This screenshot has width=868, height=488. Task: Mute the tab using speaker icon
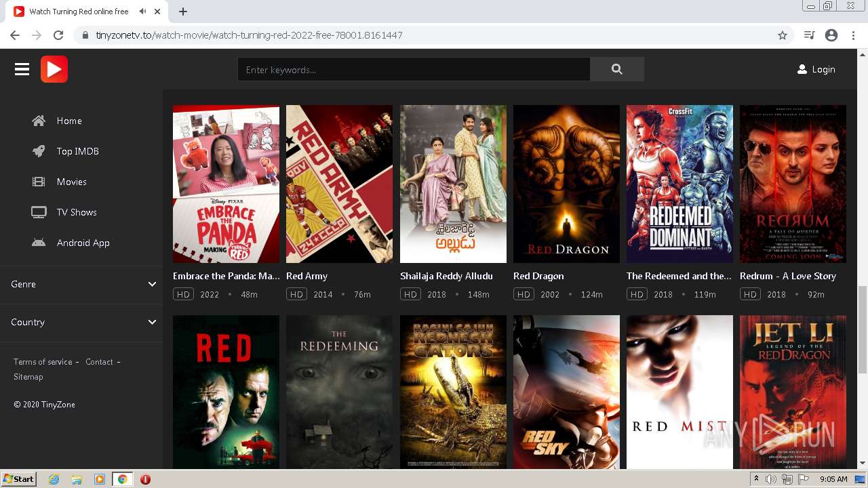[142, 12]
